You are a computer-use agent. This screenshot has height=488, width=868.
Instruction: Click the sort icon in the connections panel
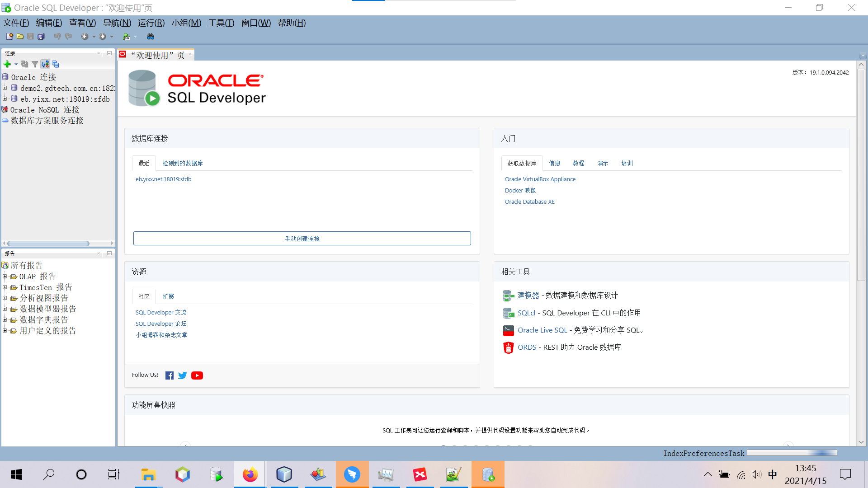(45, 64)
